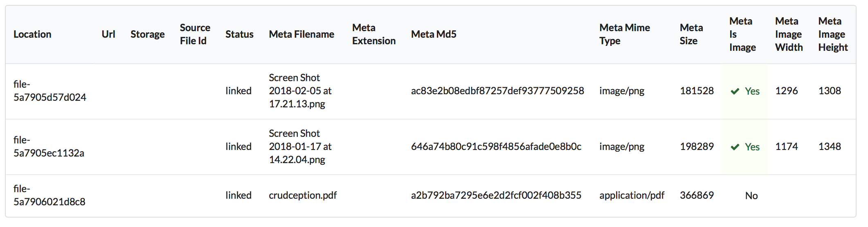Click the application/pdf mime type cell
Screen dimensions: 868x227
(x=632, y=195)
